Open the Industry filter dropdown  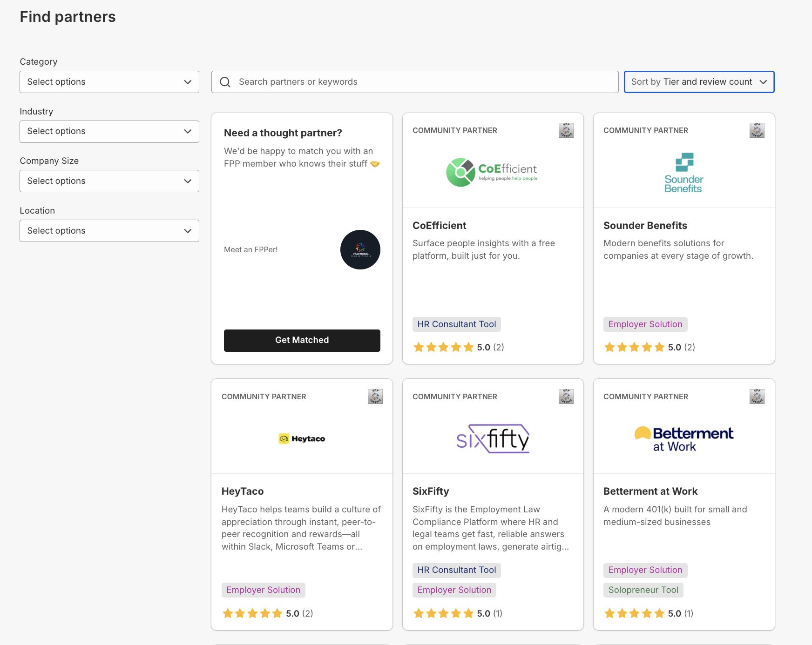click(x=109, y=131)
